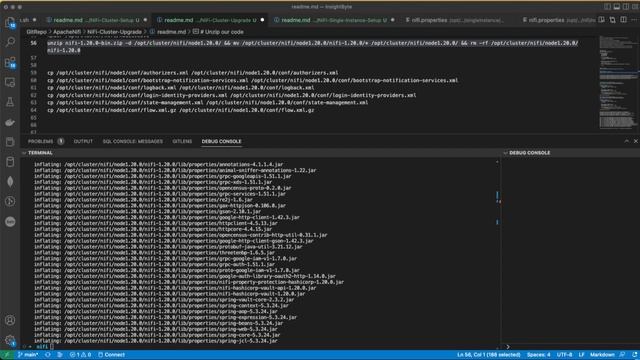Toggle primary side bar layout icon
The image size is (640, 360).
click(607, 7)
